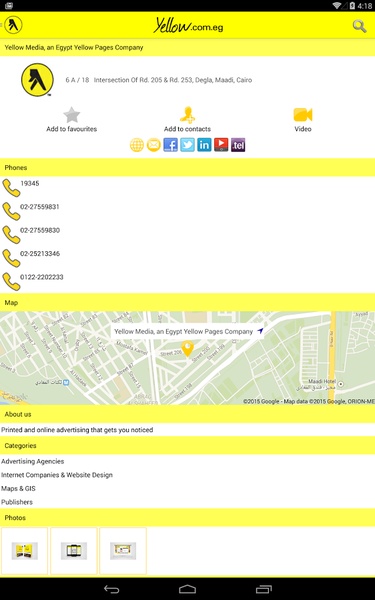The height and width of the screenshot is (600, 375).
Task: Tap the Android home button
Action: click(x=188, y=589)
